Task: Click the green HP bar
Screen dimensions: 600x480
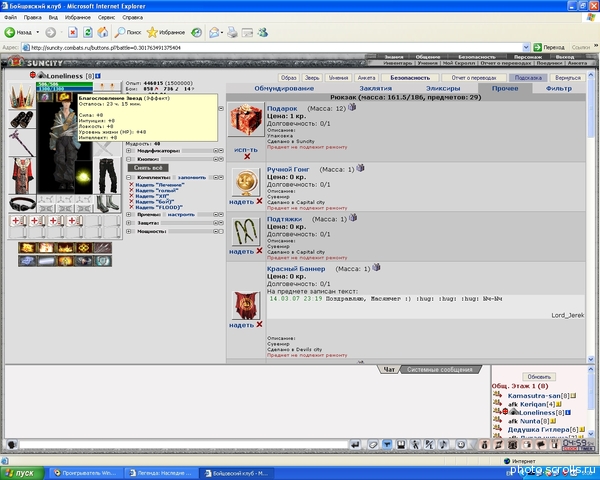Action: [x=64, y=84]
